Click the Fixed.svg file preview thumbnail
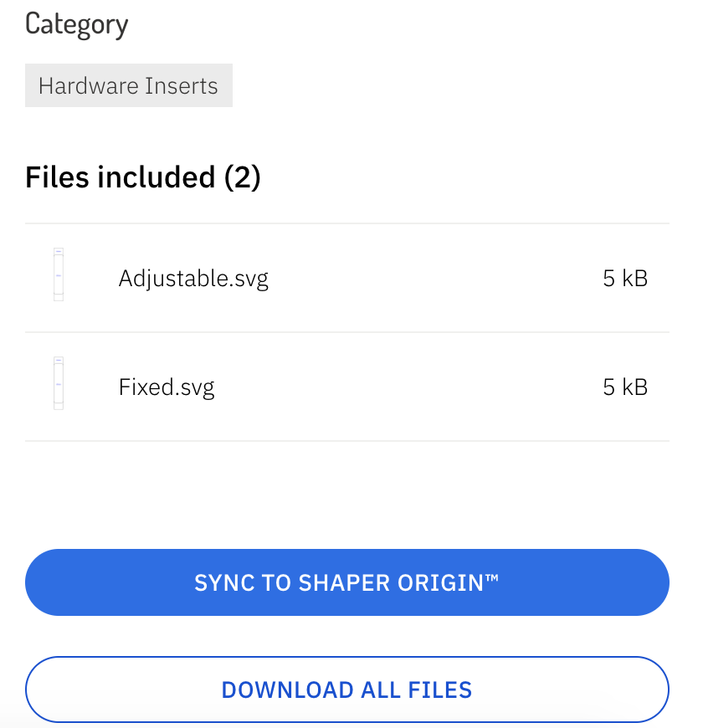703x728 pixels. click(59, 382)
